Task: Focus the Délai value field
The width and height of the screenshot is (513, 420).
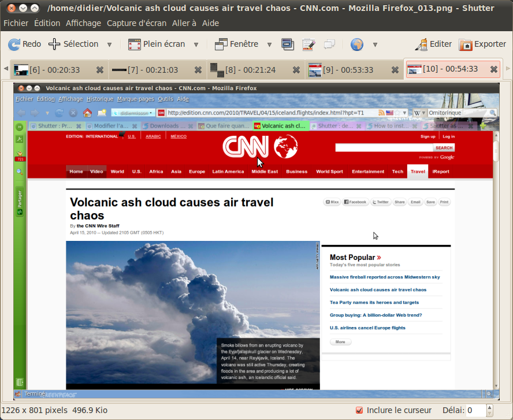Action: [476, 410]
